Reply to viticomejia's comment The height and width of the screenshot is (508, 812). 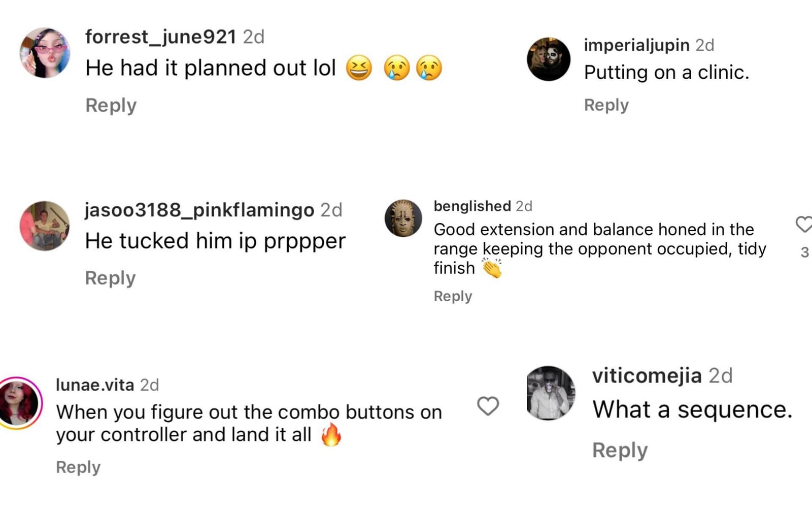(620, 451)
